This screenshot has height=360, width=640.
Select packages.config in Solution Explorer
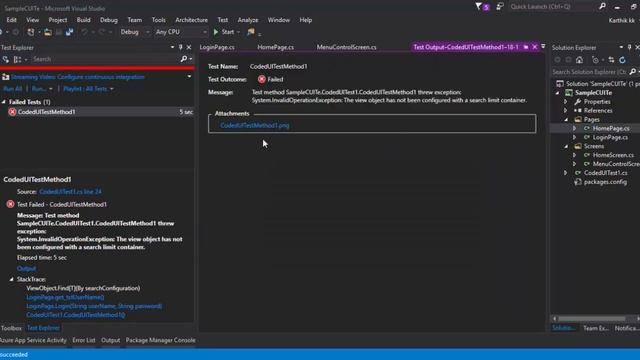(605, 182)
